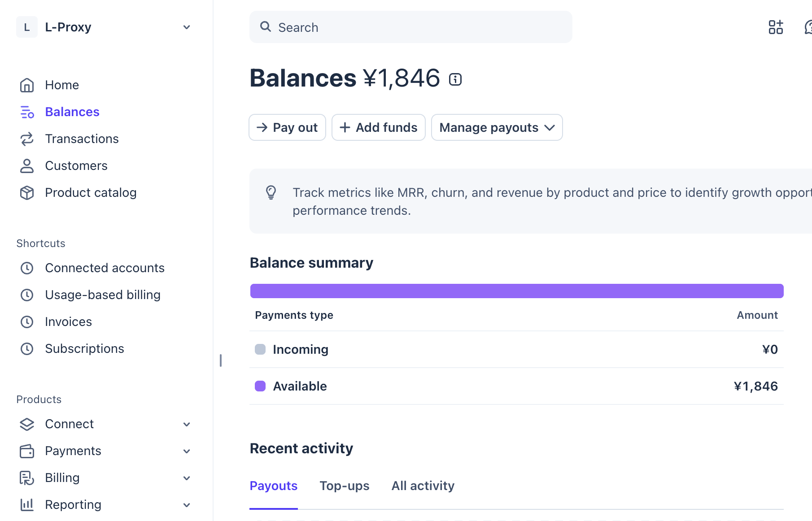Expand the Connect products section
The width and height of the screenshot is (812, 521).
coord(187,424)
